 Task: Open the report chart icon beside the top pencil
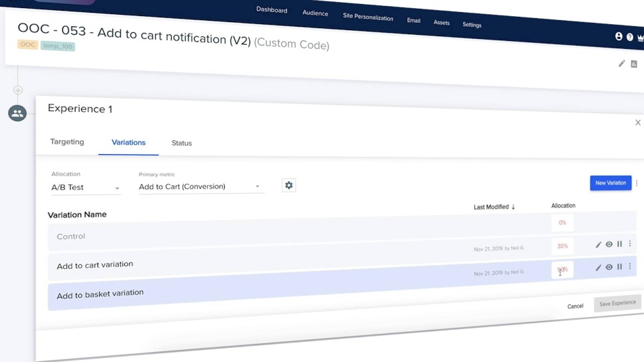point(634,64)
